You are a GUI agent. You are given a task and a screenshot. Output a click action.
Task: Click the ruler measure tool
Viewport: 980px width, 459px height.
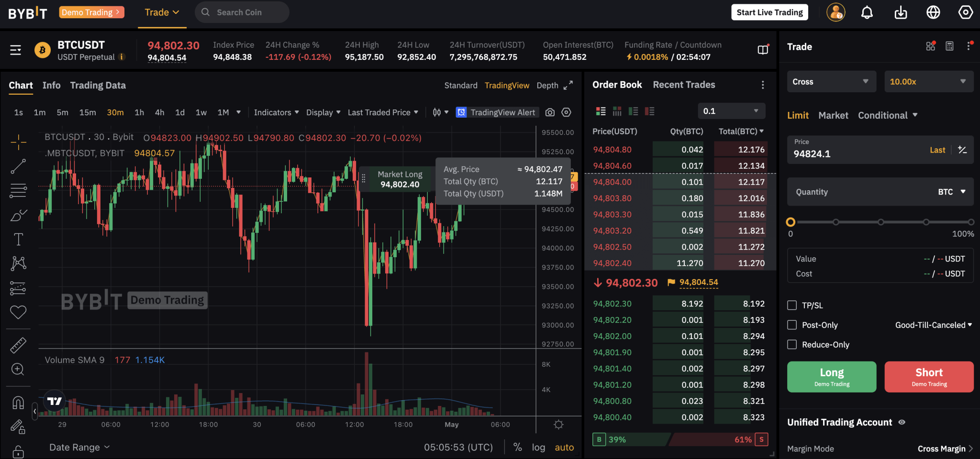click(x=18, y=345)
